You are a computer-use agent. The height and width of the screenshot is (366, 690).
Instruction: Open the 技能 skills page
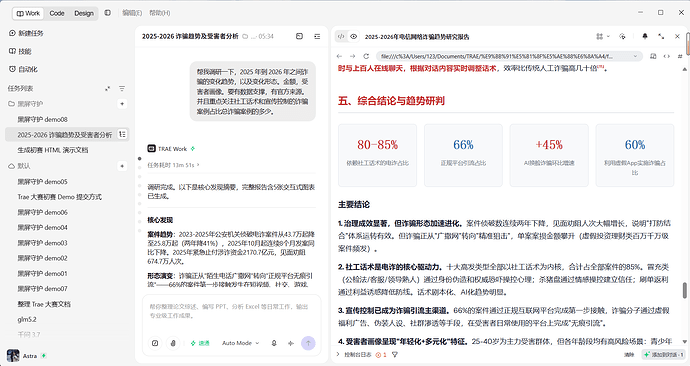pos(20,51)
